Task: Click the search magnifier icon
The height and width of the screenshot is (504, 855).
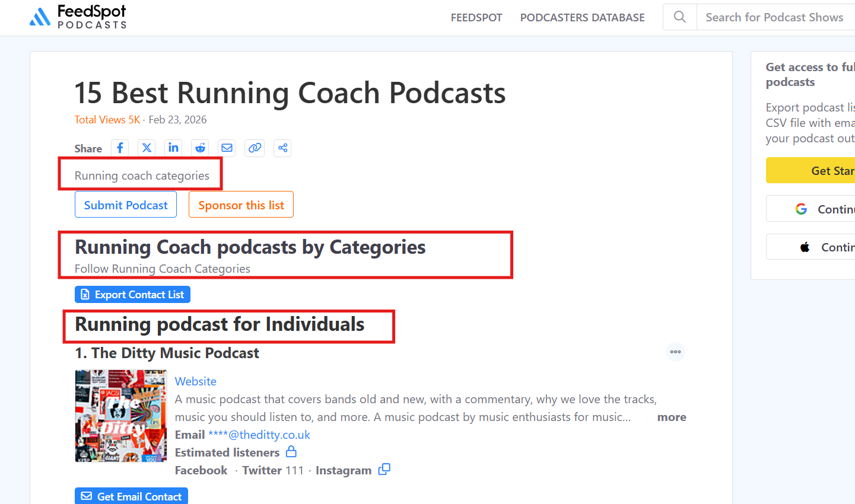Action: click(680, 17)
